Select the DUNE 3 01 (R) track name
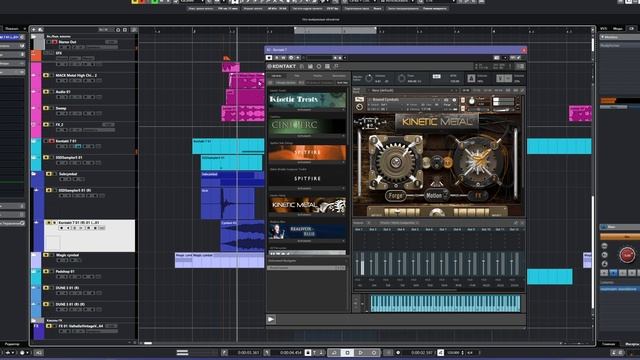Screen dimensions: 640x360 tap(67, 288)
